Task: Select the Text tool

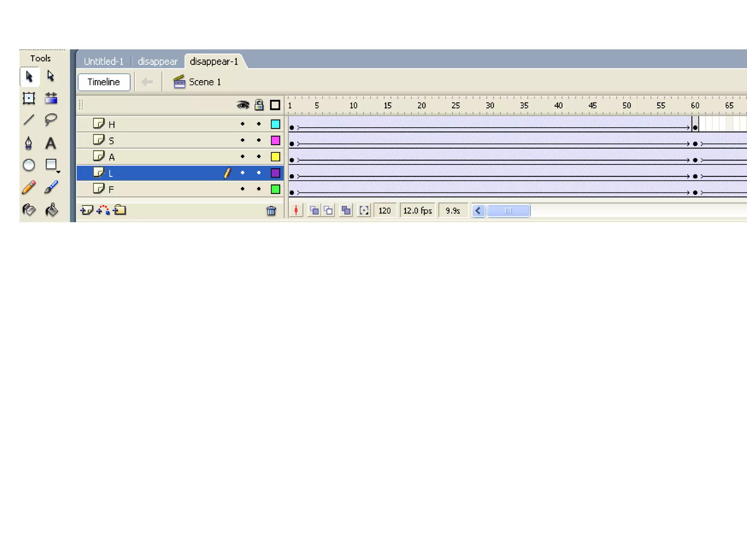Action: click(x=51, y=143)
